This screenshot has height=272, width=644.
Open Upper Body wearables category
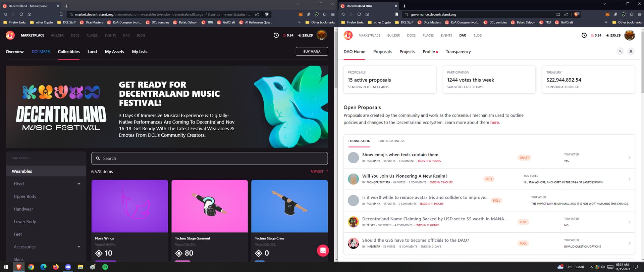(x=25, y=196)
